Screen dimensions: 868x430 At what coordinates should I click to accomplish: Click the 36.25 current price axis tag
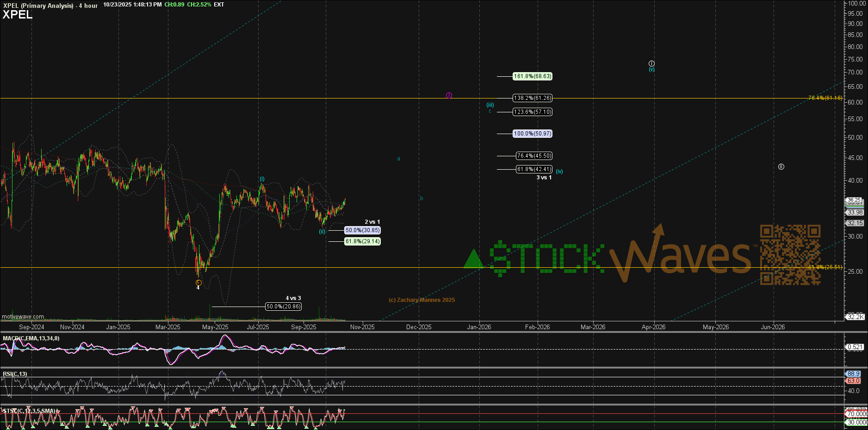click(854, 200)
